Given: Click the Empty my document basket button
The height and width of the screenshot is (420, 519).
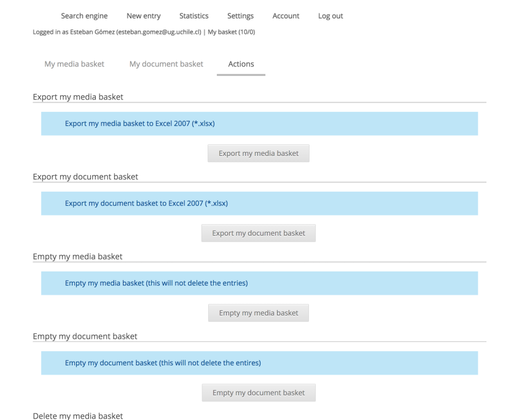Looking at the screenshot, I should pyautogui.click(x=259, y=392).
